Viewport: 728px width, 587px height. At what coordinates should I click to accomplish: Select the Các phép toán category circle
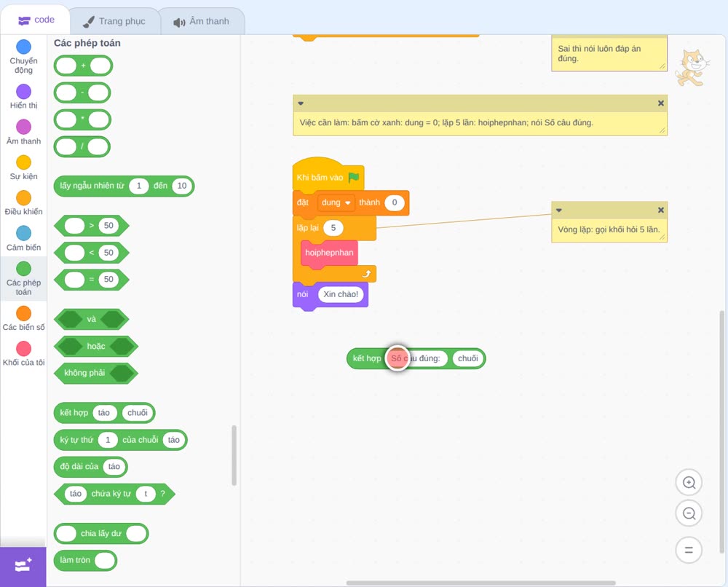point(24,269)
